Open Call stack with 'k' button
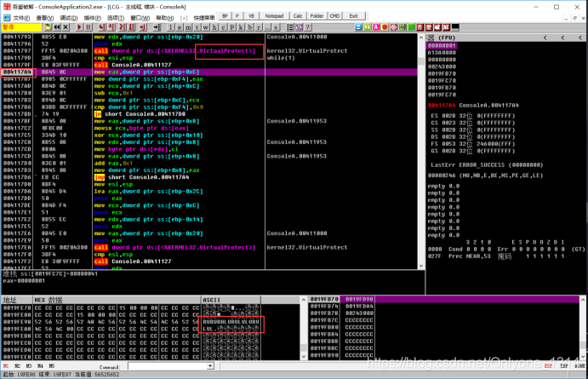This screenshot has height=379, width=588. 241,27
